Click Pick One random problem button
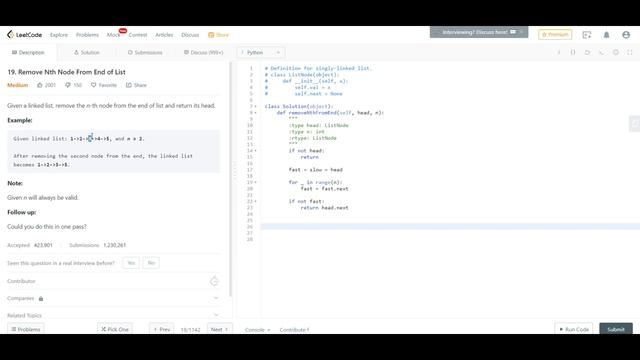The height and width of the screenshot is (360, 640). [x=115, y=329]
